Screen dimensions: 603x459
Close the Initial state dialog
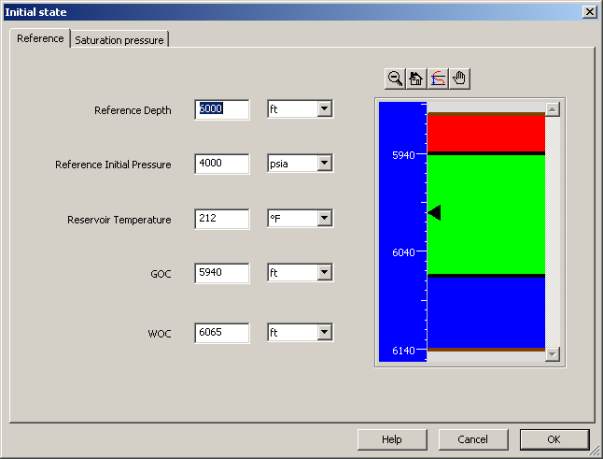[590, 11]
